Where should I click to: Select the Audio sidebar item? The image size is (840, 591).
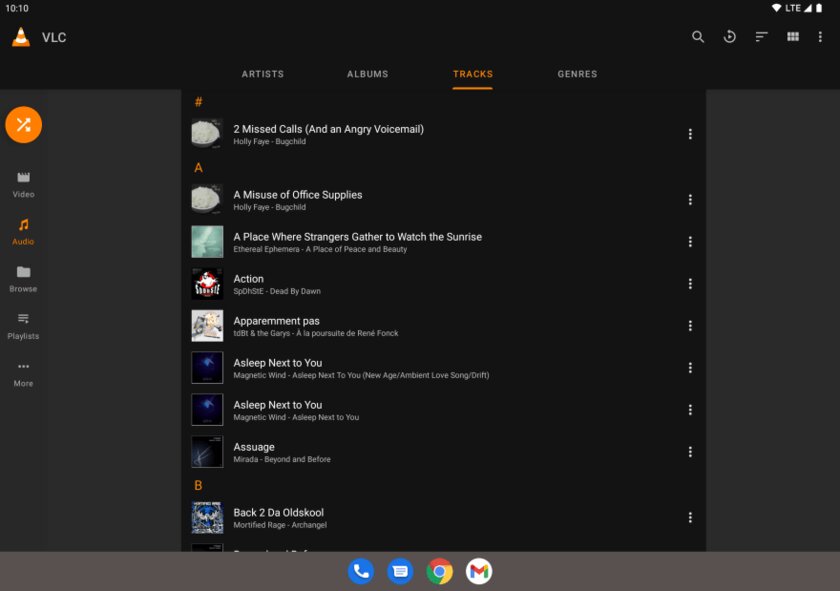tap(23, 231)
